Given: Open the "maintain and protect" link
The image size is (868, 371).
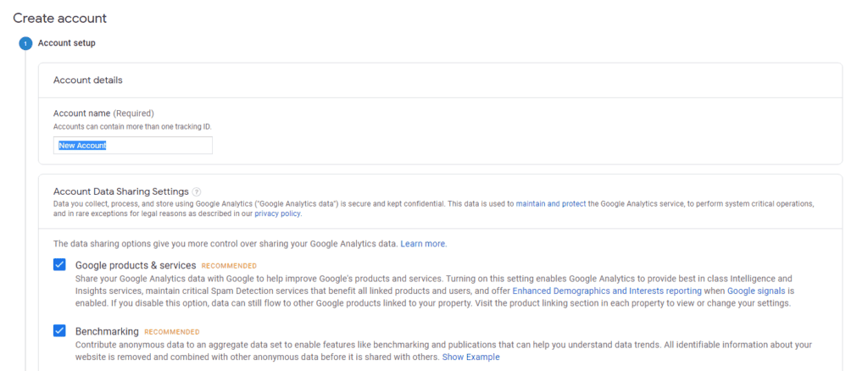Looking at the screenshot, I should coord(550,204).
